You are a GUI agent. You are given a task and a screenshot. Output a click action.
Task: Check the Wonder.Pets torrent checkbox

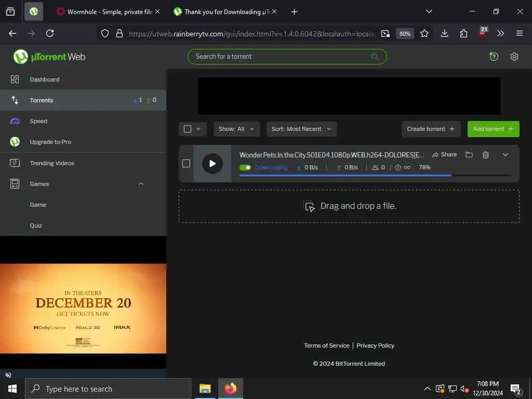click(x=186, y=164)
